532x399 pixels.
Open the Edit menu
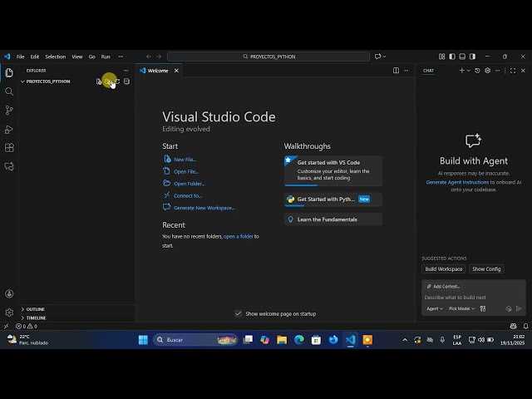(35, 57)
